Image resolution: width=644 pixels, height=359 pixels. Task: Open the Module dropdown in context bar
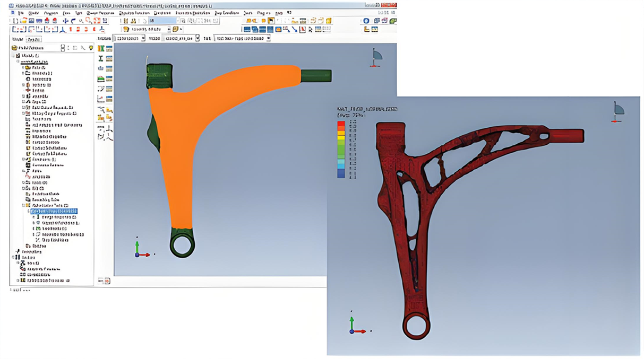point(130,38)
